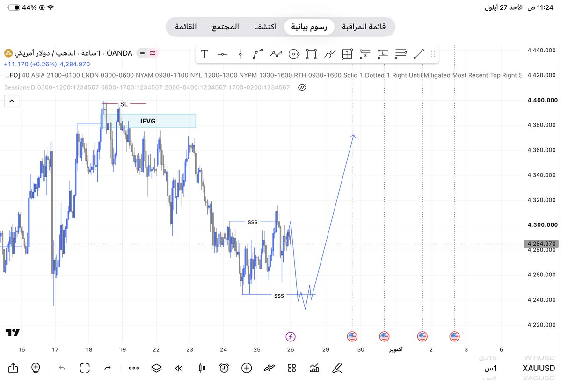The width and height of the screenshot is (561, 392).
Task: Tap the purple lightning event marker
Action: point(291,336)
